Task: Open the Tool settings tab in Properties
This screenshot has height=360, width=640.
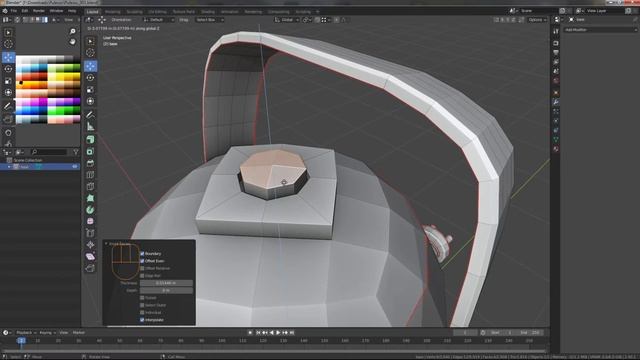Action: 556,31
